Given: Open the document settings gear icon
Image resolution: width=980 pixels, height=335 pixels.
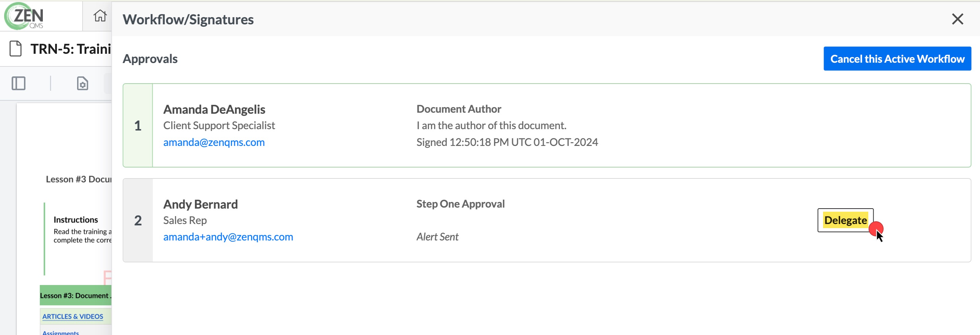Looking at the screenshot, I should (x=83, y=83).
